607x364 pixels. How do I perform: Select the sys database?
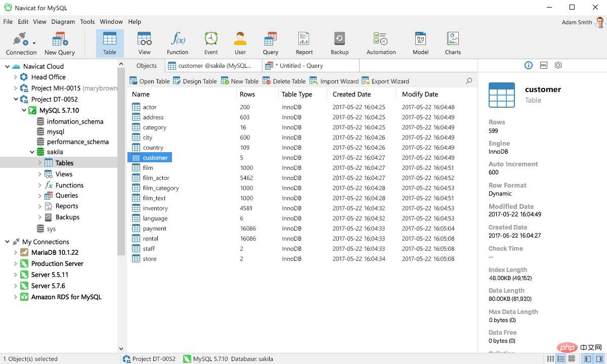51,229
